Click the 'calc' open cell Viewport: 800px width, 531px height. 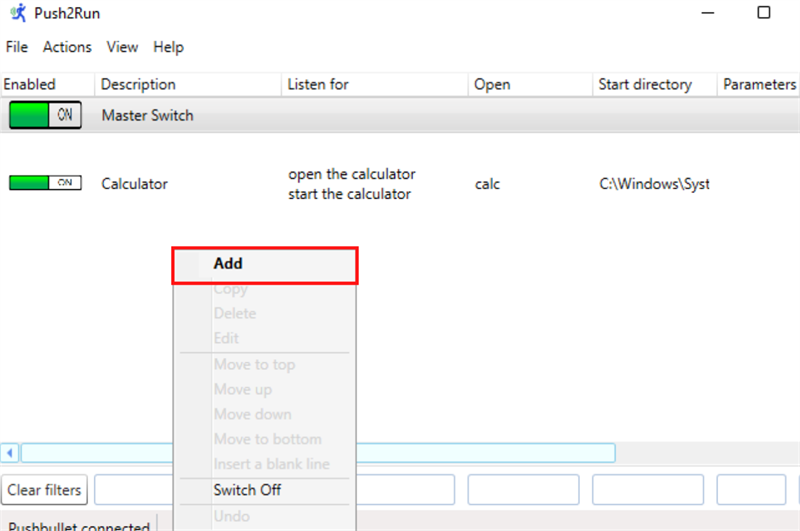tap(487, 184)
